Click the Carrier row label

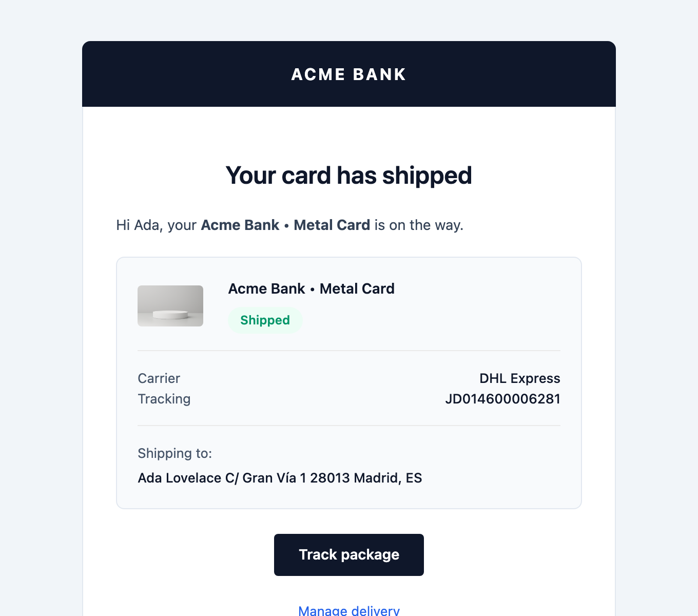point(159,378)
